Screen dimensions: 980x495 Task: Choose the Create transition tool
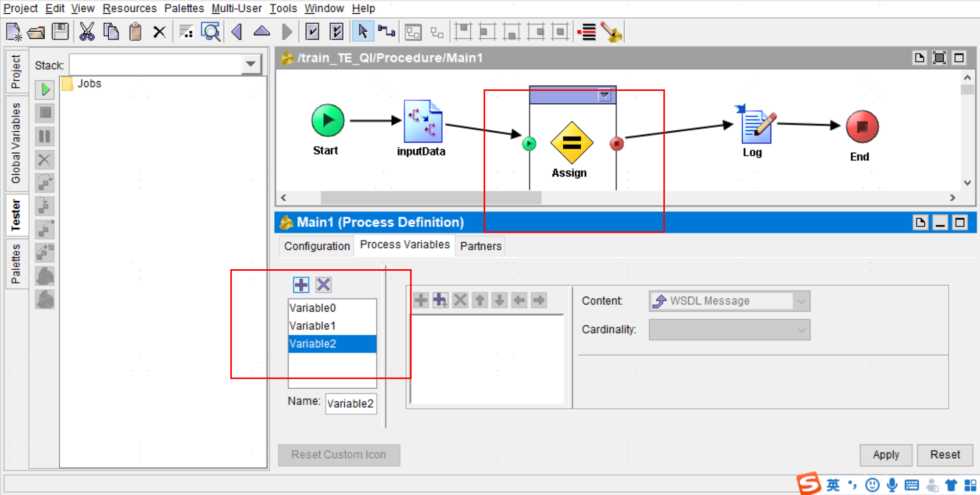click(x=387, y=32)
